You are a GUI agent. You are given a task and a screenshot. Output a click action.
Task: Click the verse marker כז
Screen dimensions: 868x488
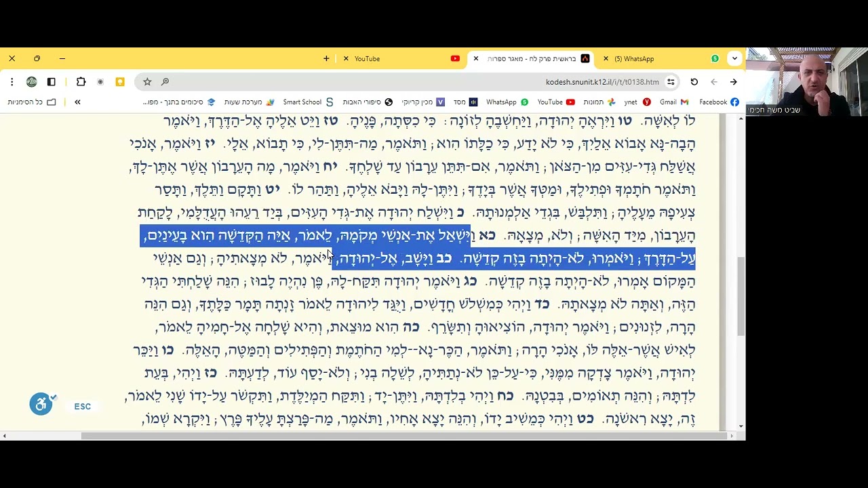click(211, 373)
